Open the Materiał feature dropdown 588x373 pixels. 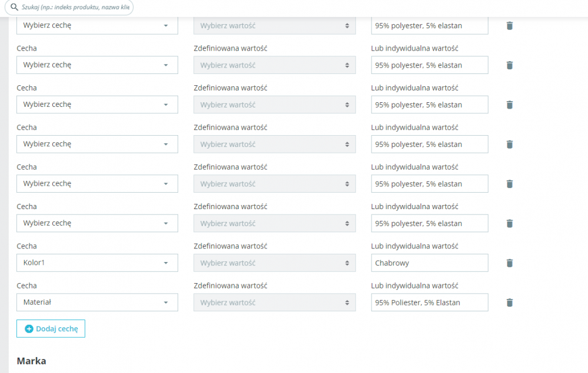pos(97,303)
